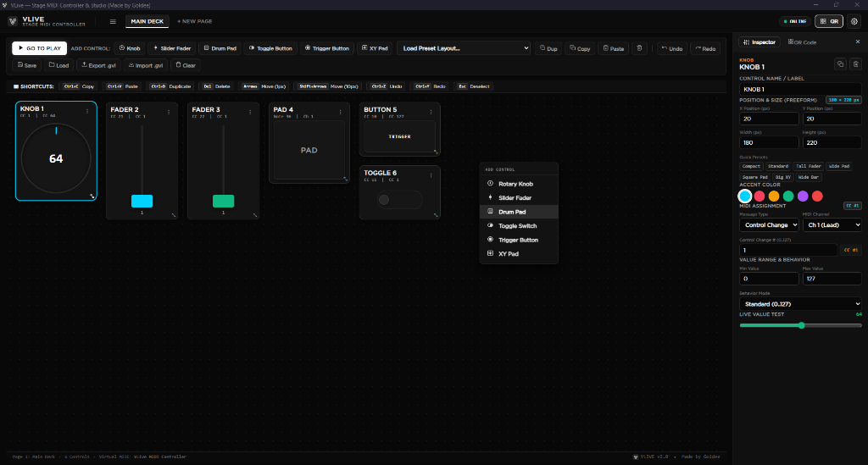
Task: Choose Slider Fader in Add Control menu
Action: (519, 197)
